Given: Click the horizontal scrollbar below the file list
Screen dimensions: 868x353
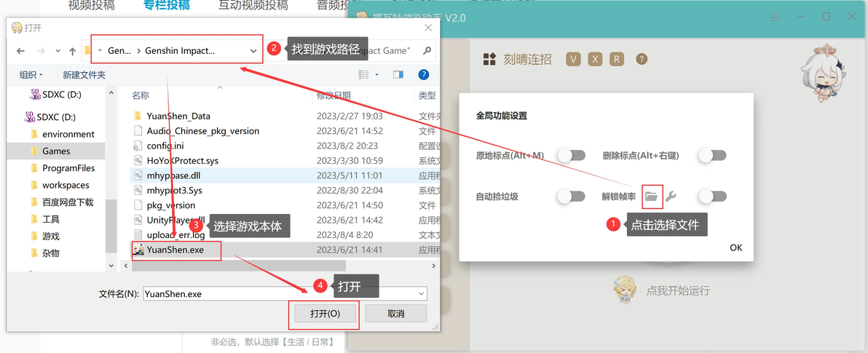Looking at the screenshot, I should [238, 266].
